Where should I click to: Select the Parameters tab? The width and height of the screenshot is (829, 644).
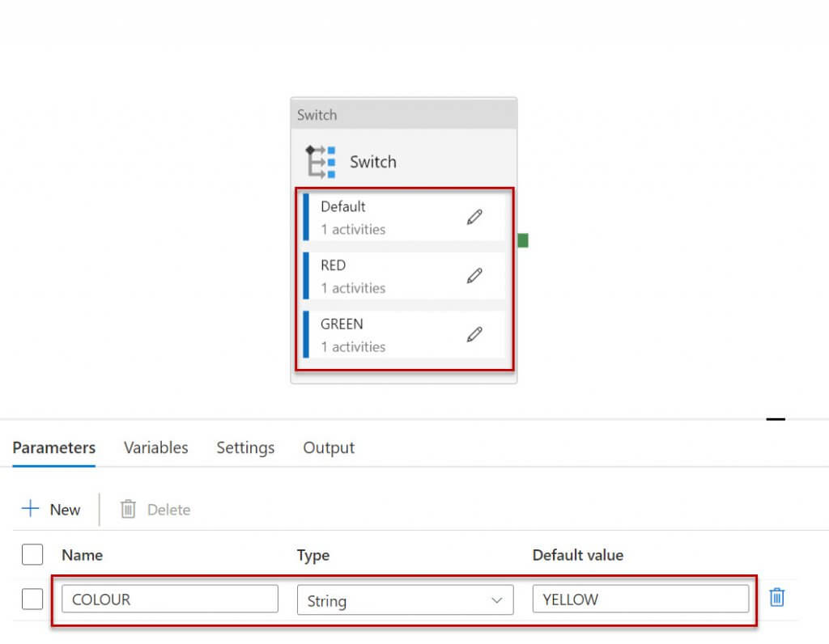pos(54,447)
